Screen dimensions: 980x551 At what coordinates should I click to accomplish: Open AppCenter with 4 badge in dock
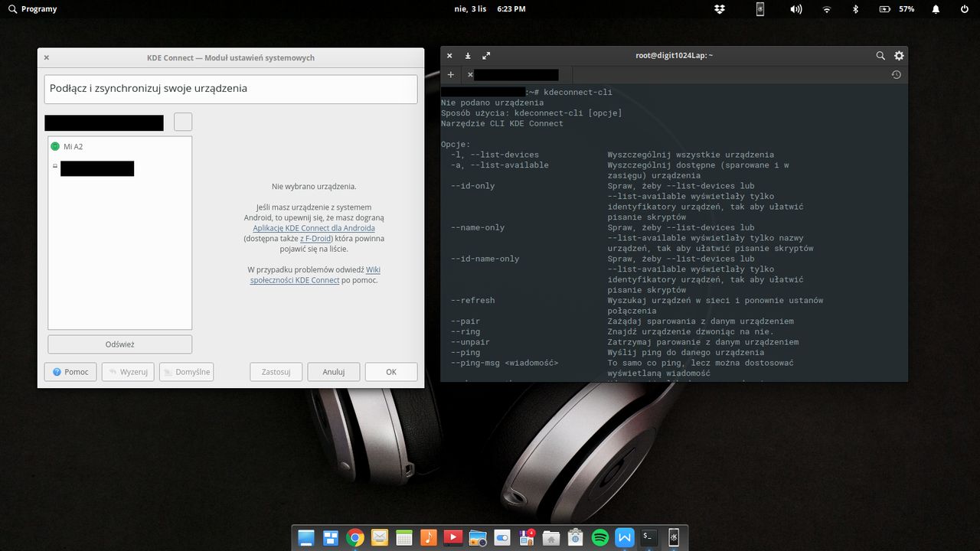point(527,538)
